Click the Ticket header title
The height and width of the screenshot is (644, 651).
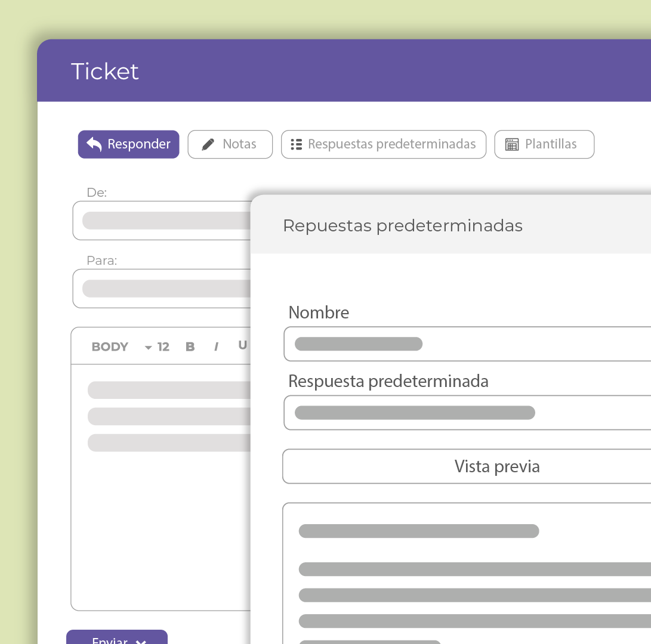coord(104,72)
